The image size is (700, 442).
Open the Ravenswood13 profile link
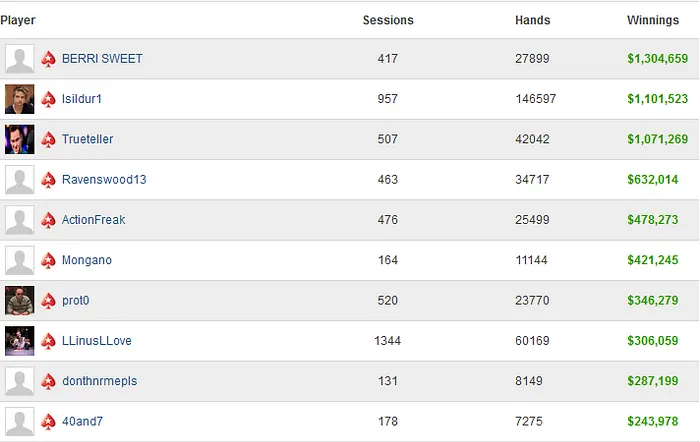pyautogui.click(x=104, y=180)
